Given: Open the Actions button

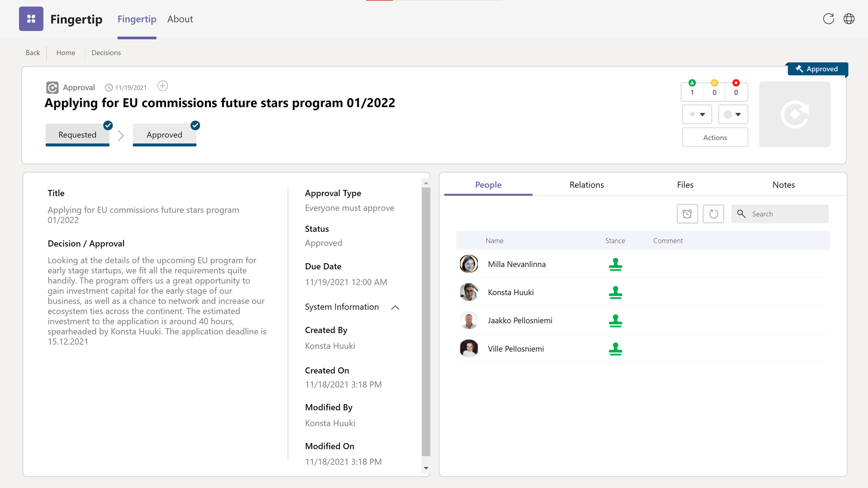Looking at the screenshot, I should [715, 137].
